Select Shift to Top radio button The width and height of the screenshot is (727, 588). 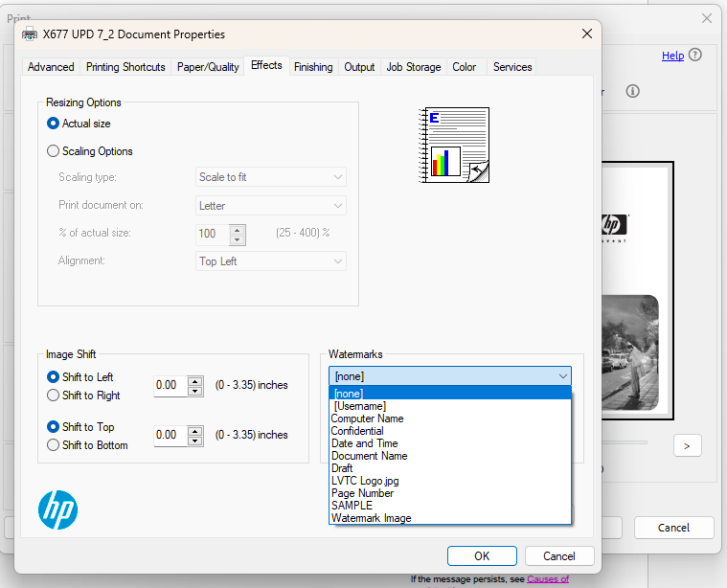point(53,426)
